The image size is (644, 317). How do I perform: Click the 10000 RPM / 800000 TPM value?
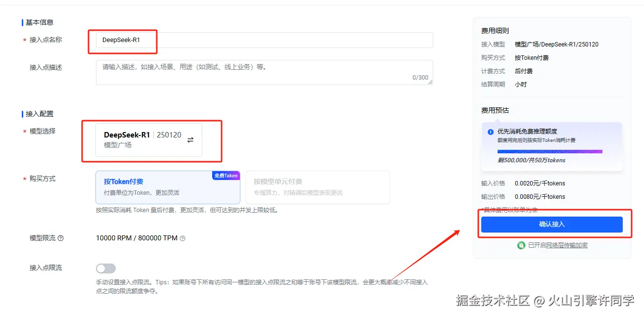pyautogui.click(x=137, y=238)
